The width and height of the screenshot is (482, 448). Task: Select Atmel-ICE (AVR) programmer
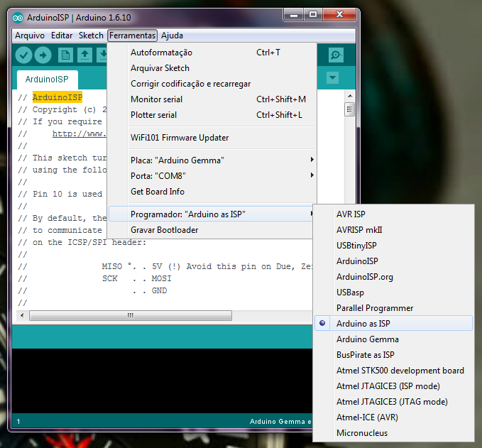coord(393,417)
